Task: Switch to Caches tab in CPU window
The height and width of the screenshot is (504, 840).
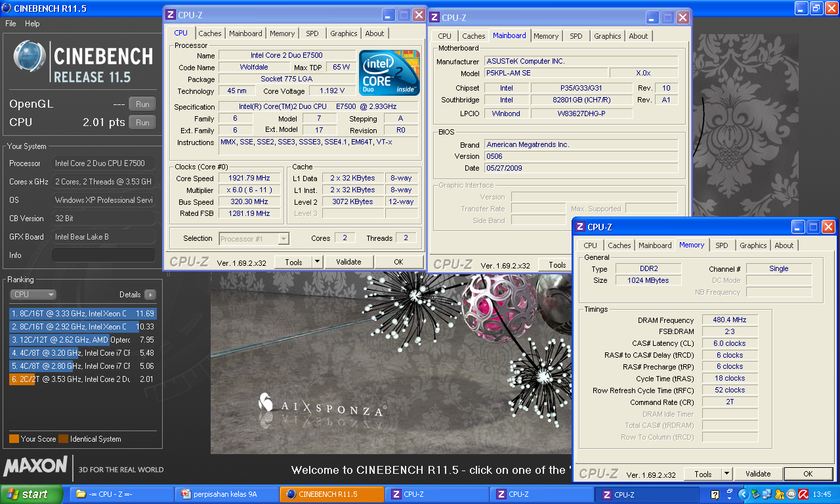Action: 210,33
